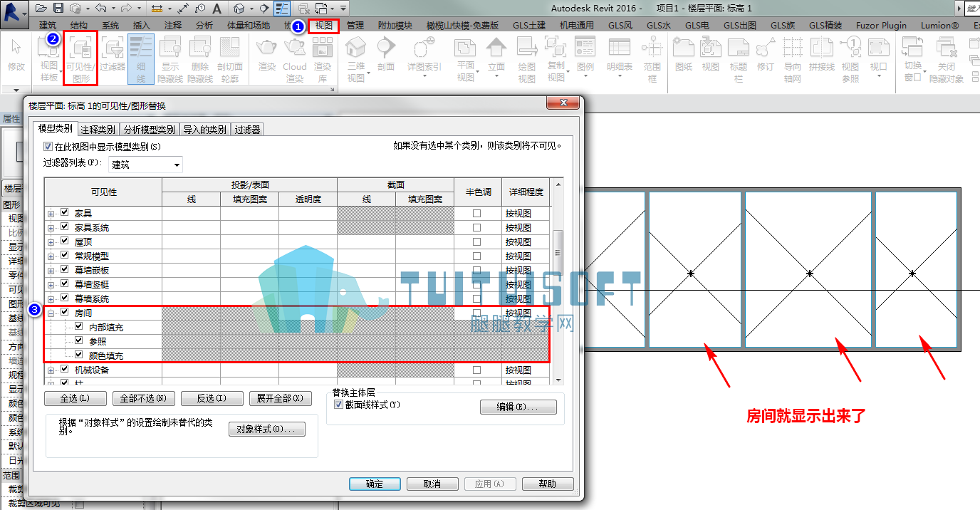Screen dimensions: 980x510
Task: Click the Open folder icon in quick access toolbar
Action: 41,8
